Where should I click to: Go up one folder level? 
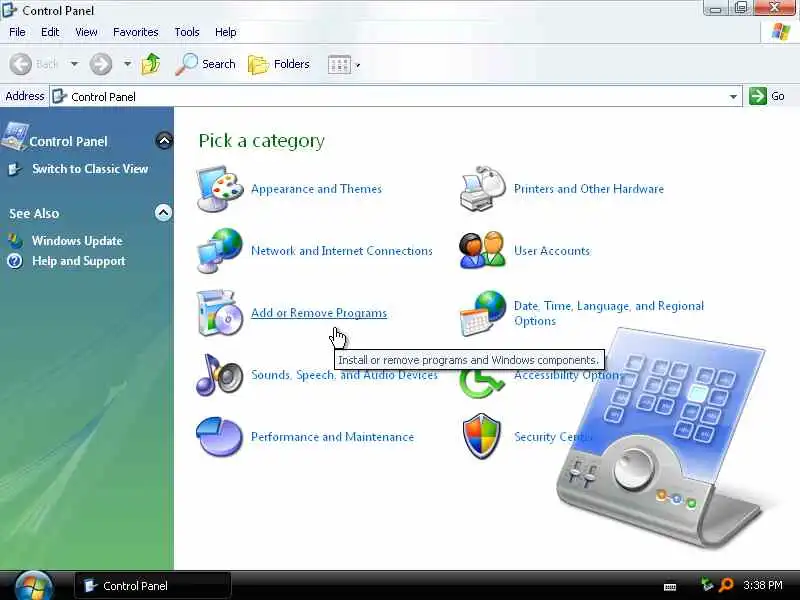coord(151,64)
